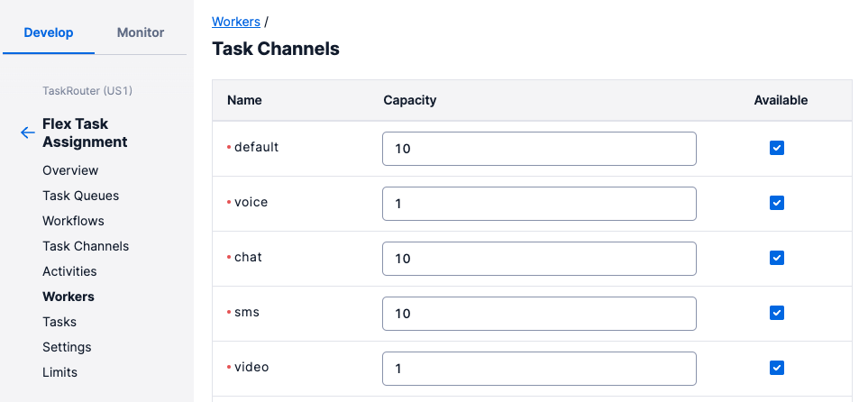Viewport: 868px width, 402px height.
Task: Follow the Workers breadcrumb link
Action: coord(236,21)
